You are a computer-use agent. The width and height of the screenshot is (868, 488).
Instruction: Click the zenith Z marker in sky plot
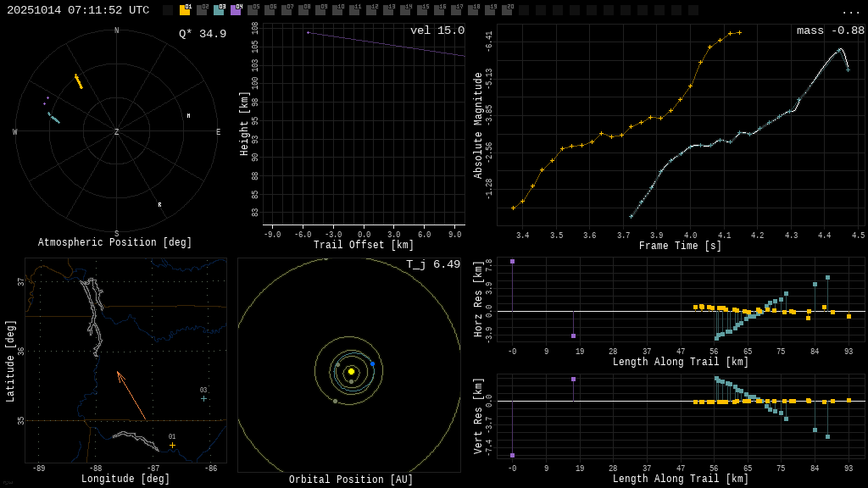pyautogui.click(x=117, y=132)
